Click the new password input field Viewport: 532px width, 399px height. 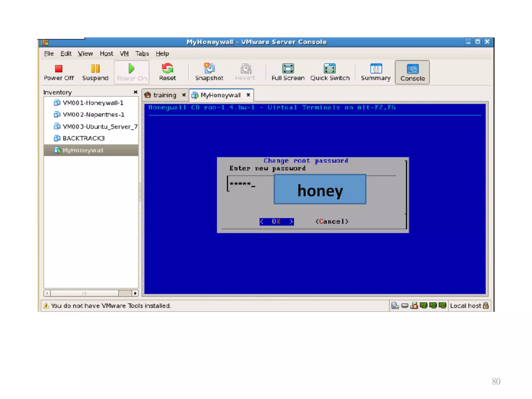point(311,184)
